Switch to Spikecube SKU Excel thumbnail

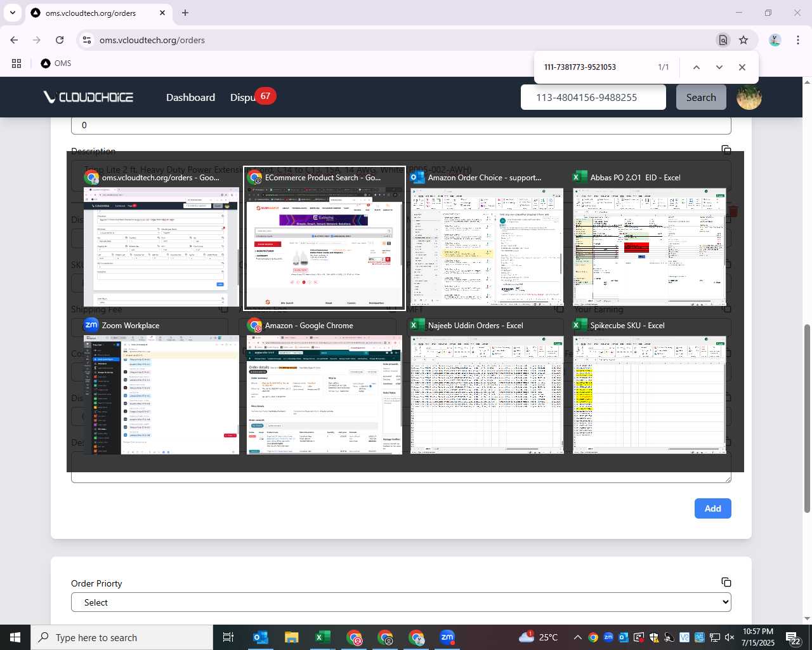click(x=649, y=387)
